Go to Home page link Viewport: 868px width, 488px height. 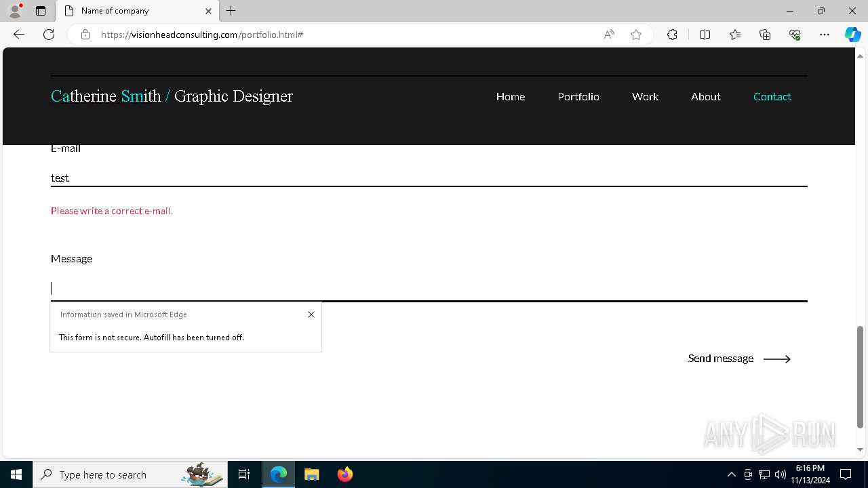pyautogui.click(x=511, y=97)
